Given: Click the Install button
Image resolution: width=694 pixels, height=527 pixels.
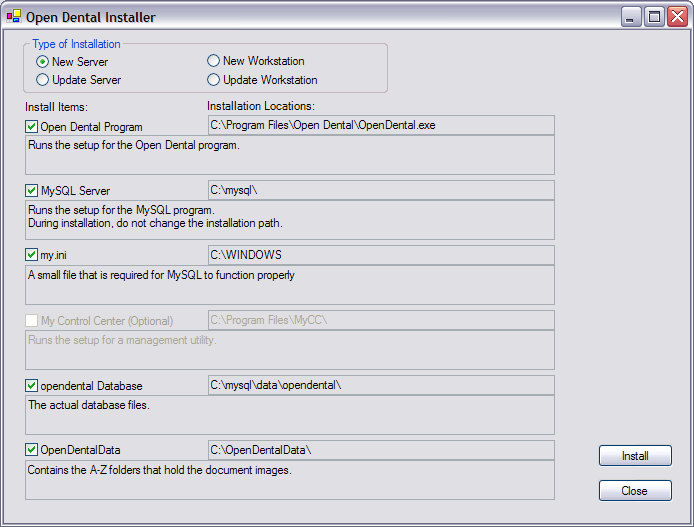Looking at the screenshot, I should pos(635,456).
